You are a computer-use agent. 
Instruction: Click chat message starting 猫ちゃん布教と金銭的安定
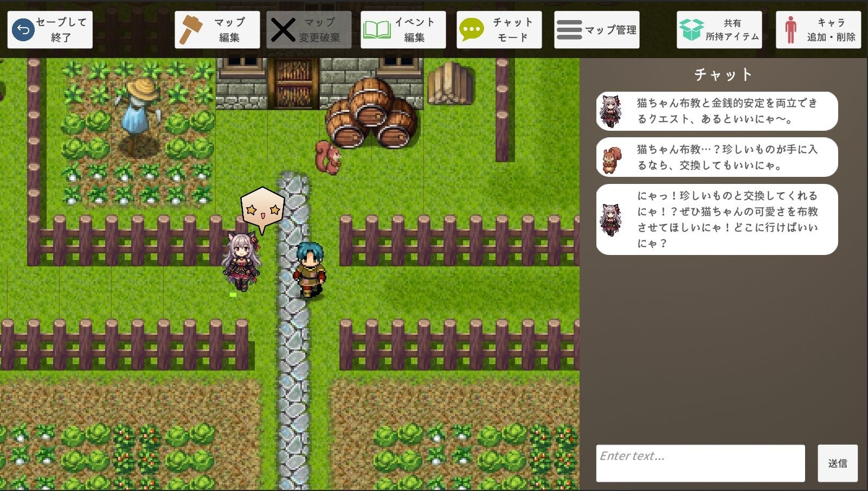pos(717,111)
